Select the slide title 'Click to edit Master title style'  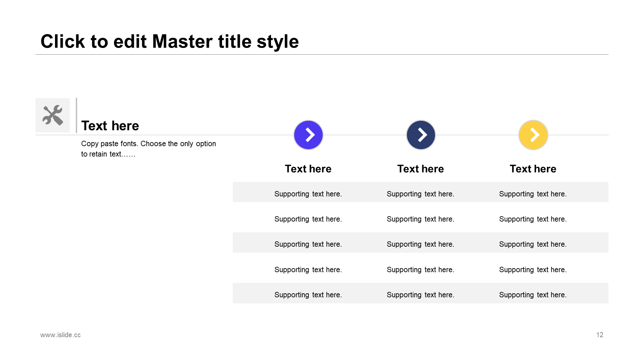click(x=170, y=42)
